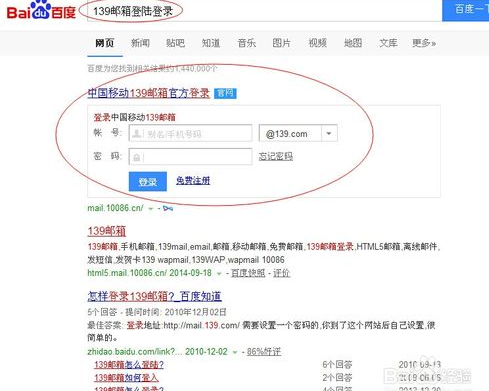
Task: Click the 登录中国移动139邮箱 heading text
Action: 135,117
